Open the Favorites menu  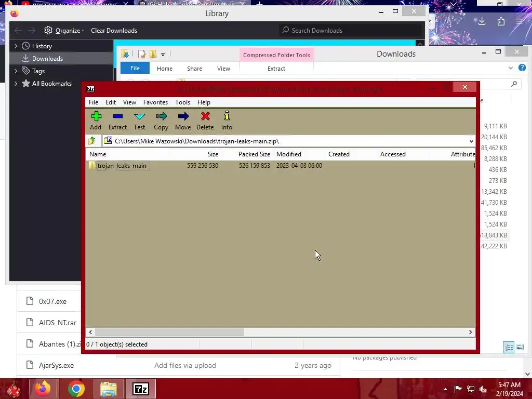click(155, 102)
